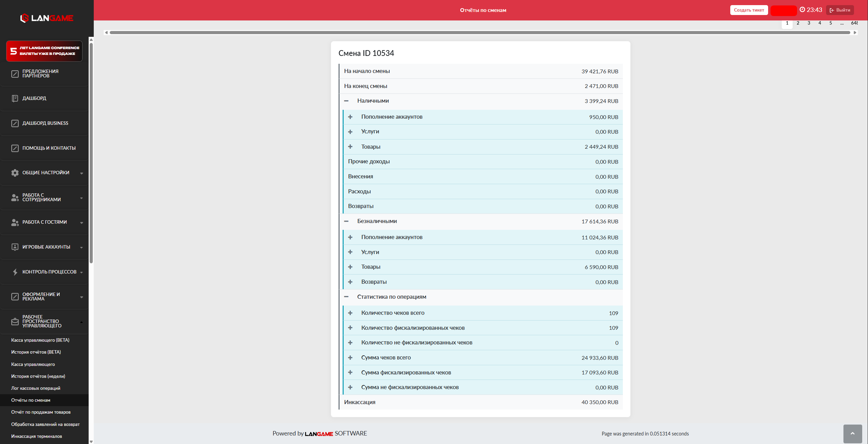The width and height of the screenshot is (868, 444).
Task: Click the Общие настройки gear icon
Action: pyautogui.click(x=15, y=173)
